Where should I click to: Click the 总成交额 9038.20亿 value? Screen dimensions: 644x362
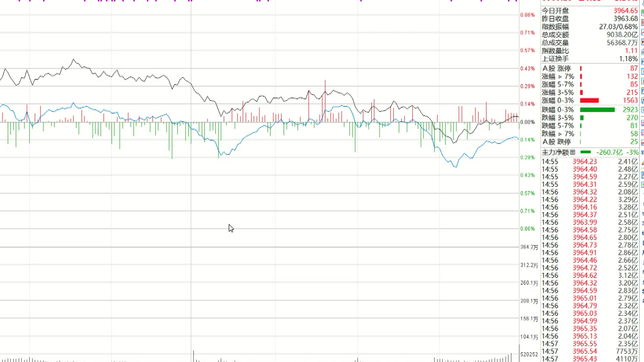click(622, 35)
